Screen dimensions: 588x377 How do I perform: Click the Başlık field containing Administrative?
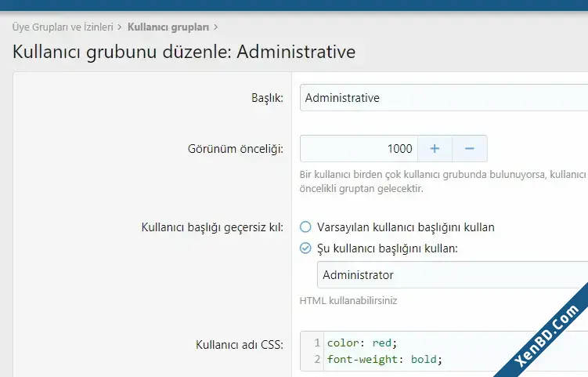tap(444, 98)
